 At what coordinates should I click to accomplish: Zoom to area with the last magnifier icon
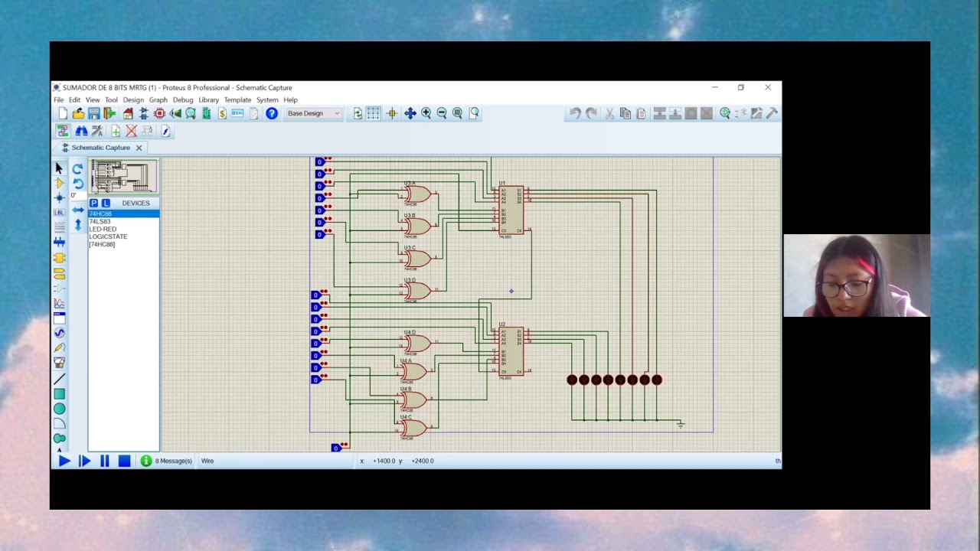coord(474,113)
